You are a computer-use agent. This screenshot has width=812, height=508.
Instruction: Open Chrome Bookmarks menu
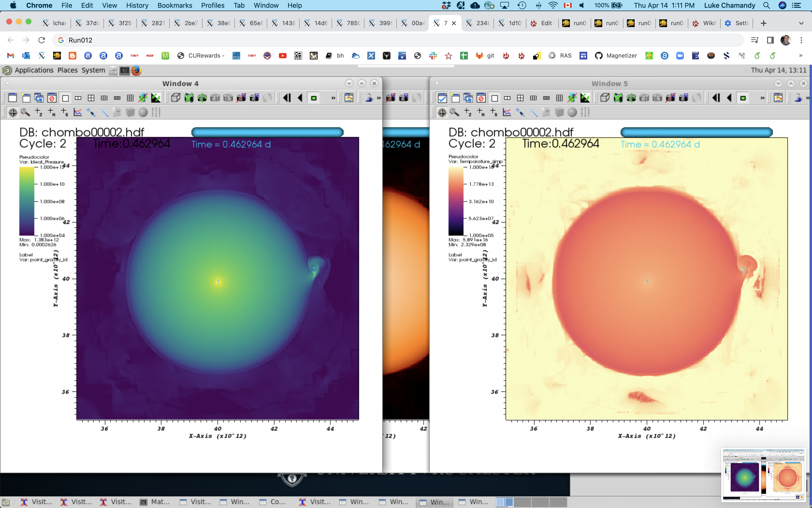[175, 5]
